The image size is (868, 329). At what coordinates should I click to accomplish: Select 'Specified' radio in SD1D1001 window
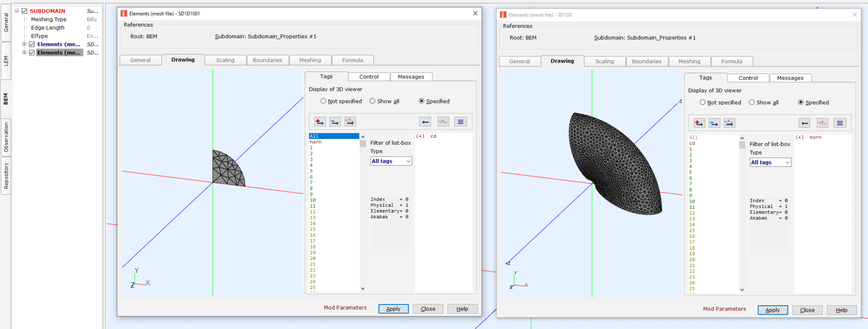[x=421, y=101]
